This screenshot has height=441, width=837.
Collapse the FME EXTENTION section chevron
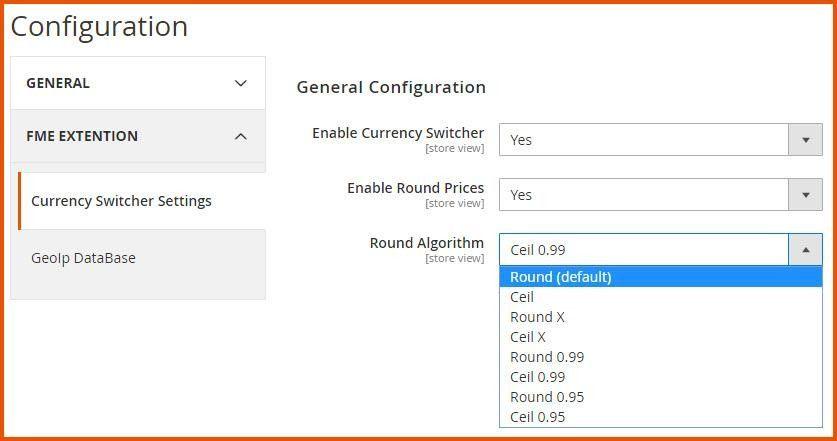pyautogui.click(x=240, y=136)
